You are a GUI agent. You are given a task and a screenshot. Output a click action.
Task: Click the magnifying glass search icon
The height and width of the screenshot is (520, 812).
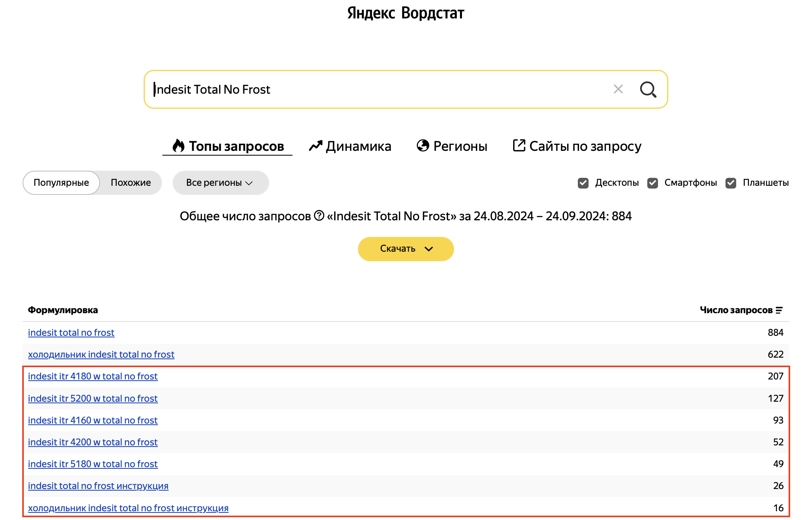[x=648, y=89]
